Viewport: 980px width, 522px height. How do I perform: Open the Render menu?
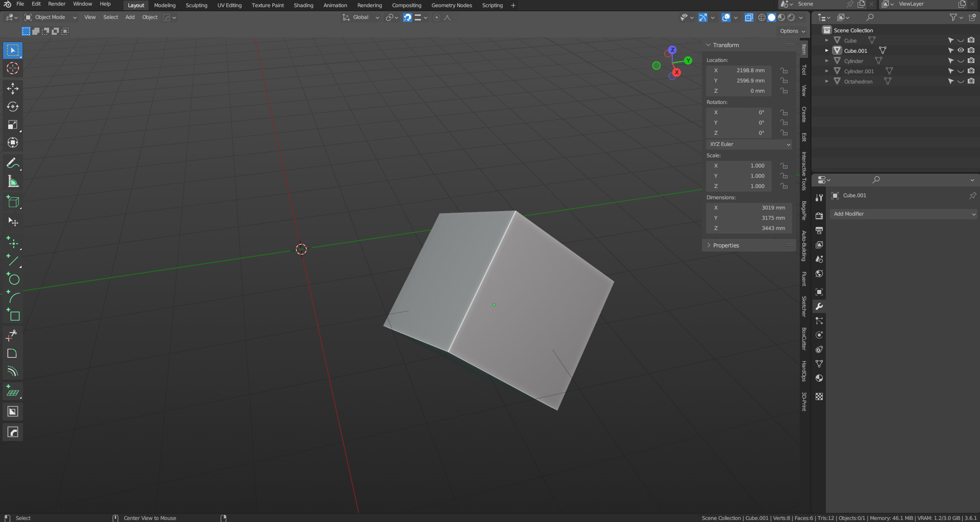57,4
